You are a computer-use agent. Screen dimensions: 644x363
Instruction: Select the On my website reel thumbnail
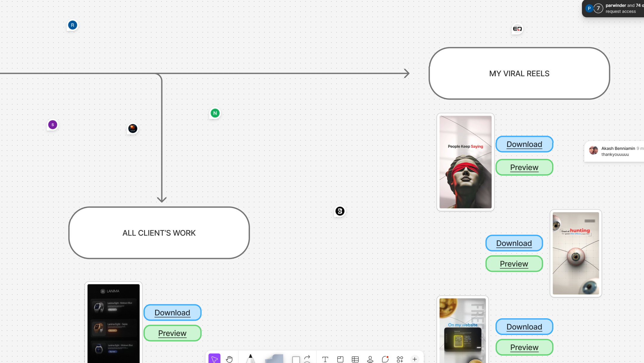(463, 330)
